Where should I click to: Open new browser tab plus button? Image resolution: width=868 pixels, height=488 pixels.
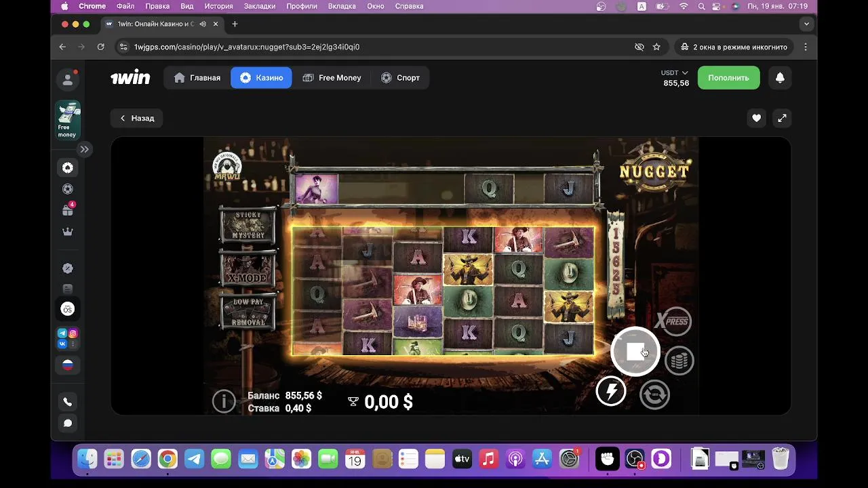point(235,24)
